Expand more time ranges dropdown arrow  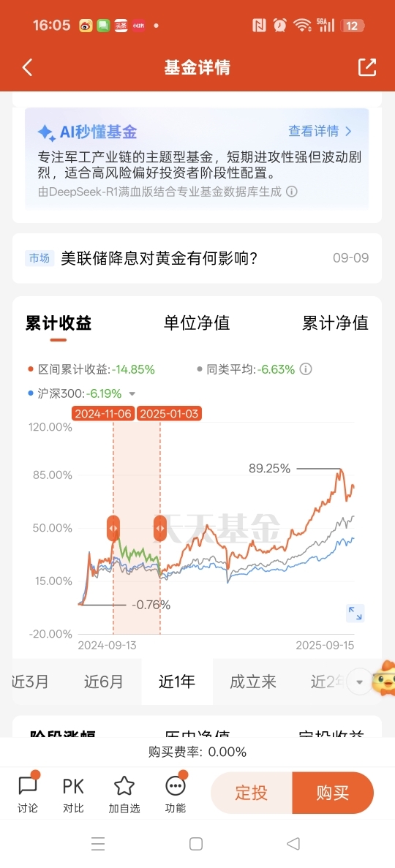click(x=360, y=682)
